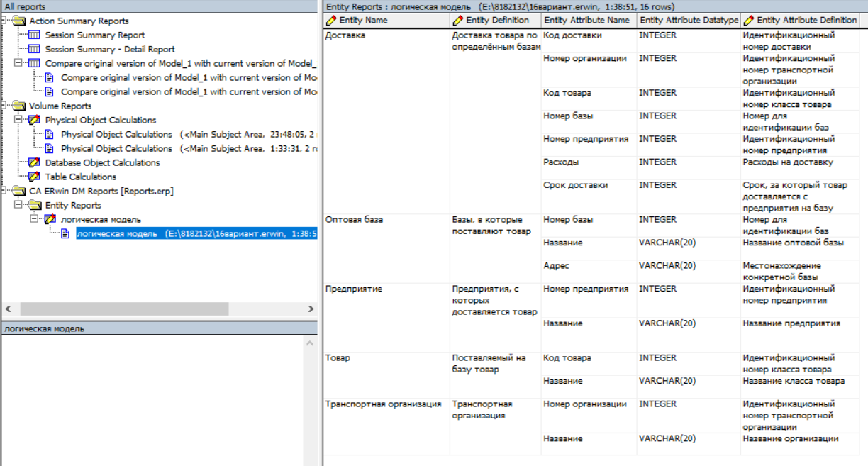The image size is (868, 466).
Task: Collapse the Entity Reports tree node
Action: (x=18, y=205)
